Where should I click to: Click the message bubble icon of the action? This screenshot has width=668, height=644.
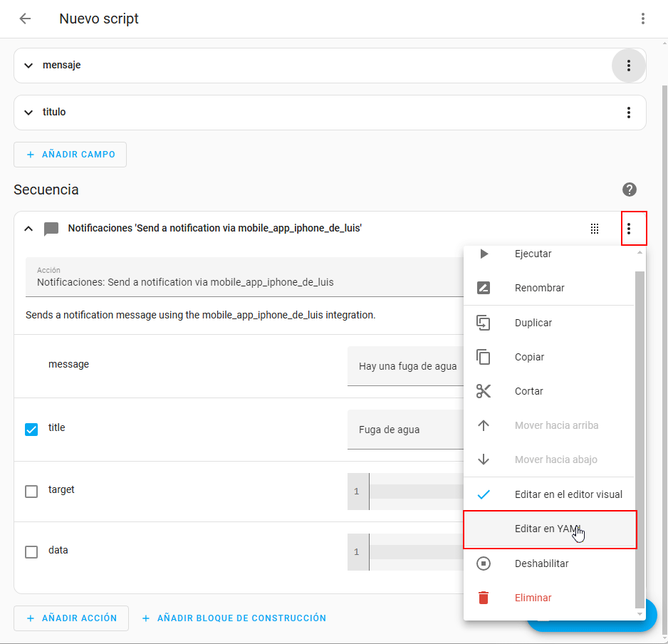coord(51,229)
